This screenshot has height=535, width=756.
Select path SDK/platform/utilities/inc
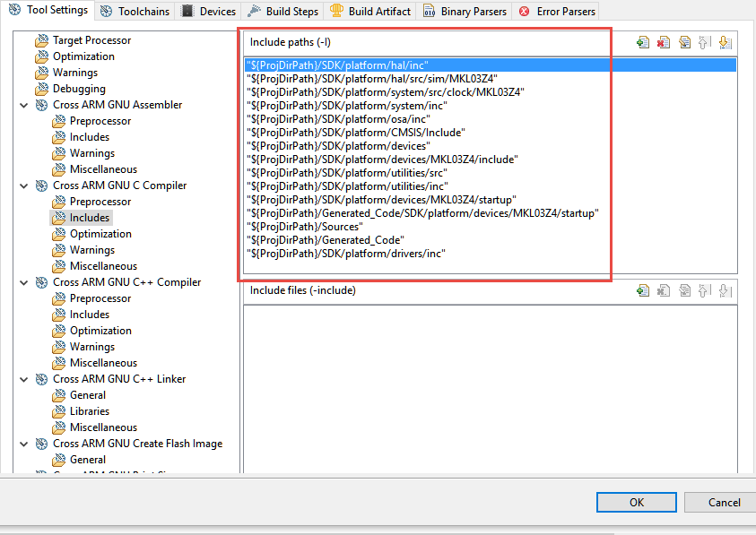[x=491, y=186]
